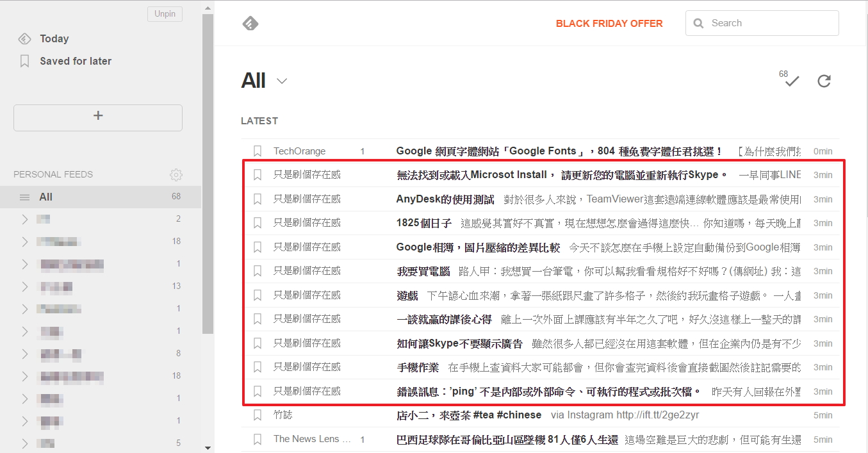The image size is (868, 453).
Task: Bookmark the AnyDesk的使用測試 article
Action: (258, 199)
